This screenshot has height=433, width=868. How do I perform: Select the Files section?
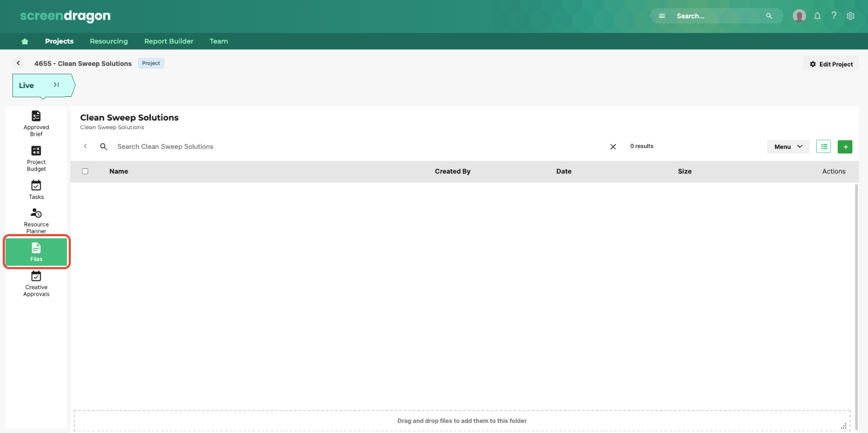pos(36,252)
